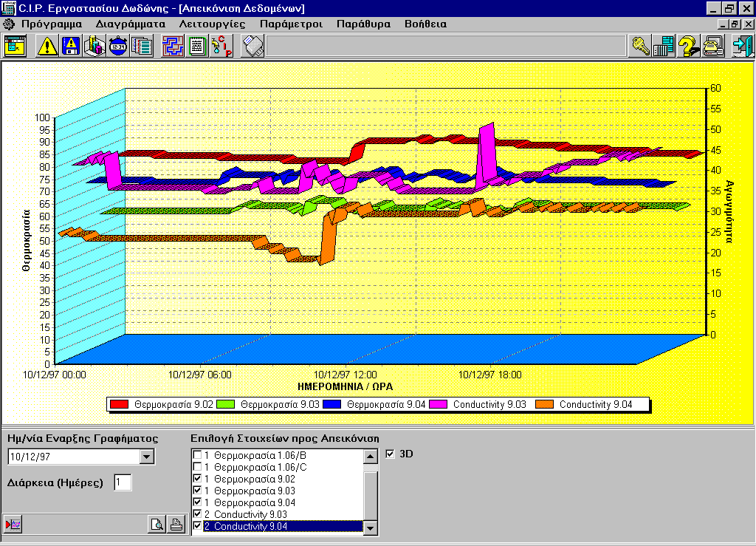Viewport: 756px width, 546px height.
Task: Click the red-blue maze diagram icon
Action: pyautogui.click(x=173, y=47)
